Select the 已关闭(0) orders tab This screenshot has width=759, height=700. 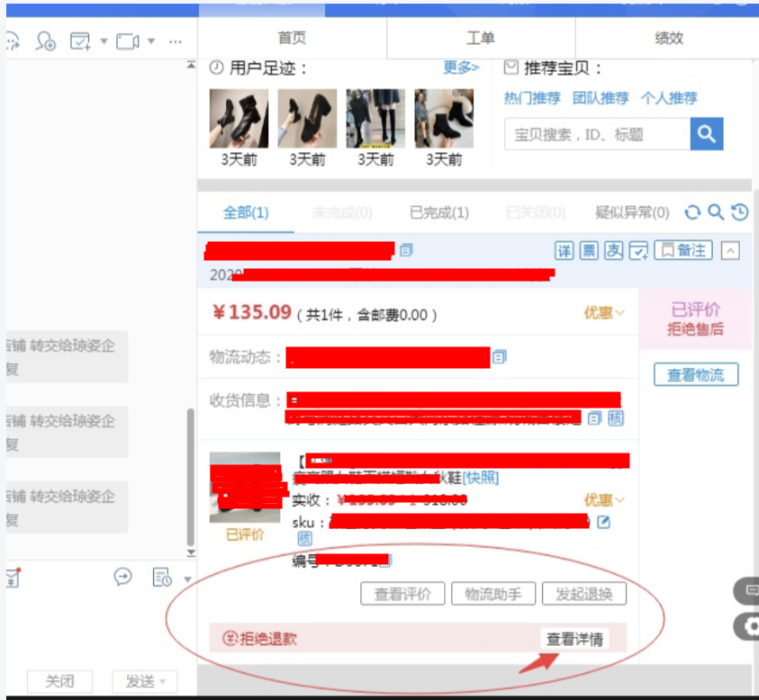click(x=536, y=212)
